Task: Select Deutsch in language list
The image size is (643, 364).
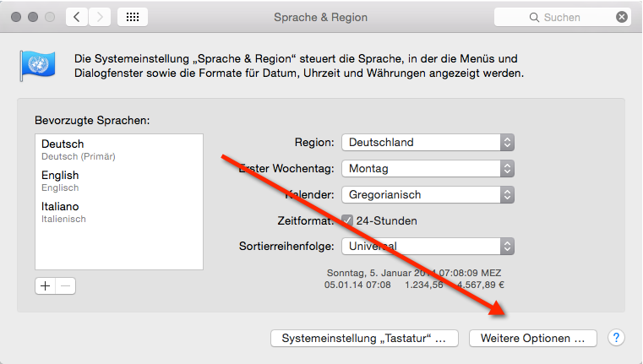Action: click(x=118, y=149)
